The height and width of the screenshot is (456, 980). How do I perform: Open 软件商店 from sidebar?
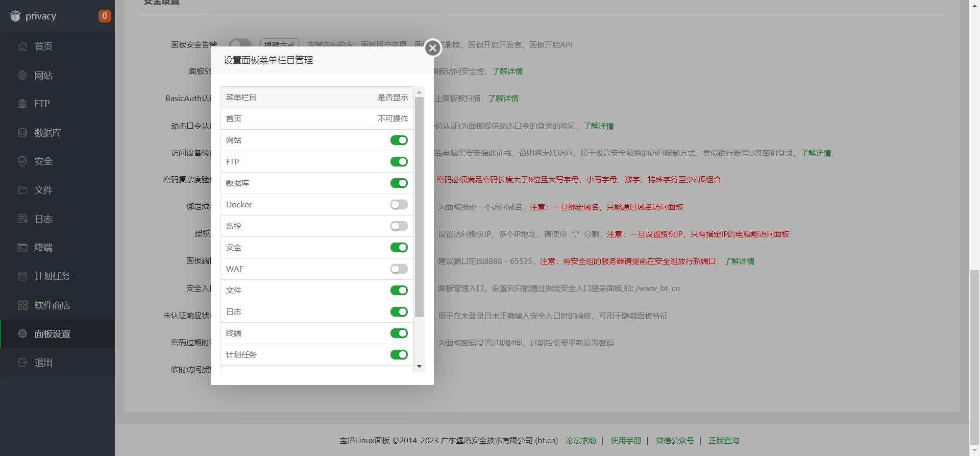[x=58, y=305]
